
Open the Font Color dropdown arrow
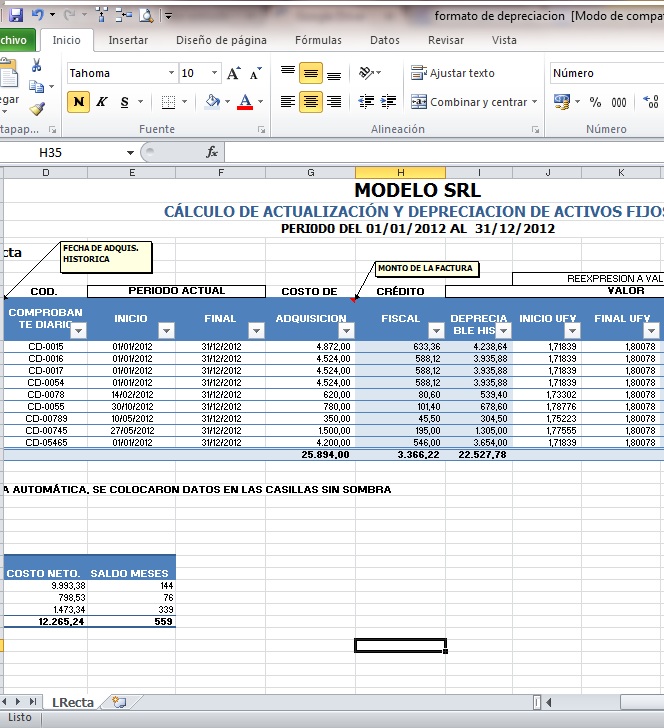260,102
